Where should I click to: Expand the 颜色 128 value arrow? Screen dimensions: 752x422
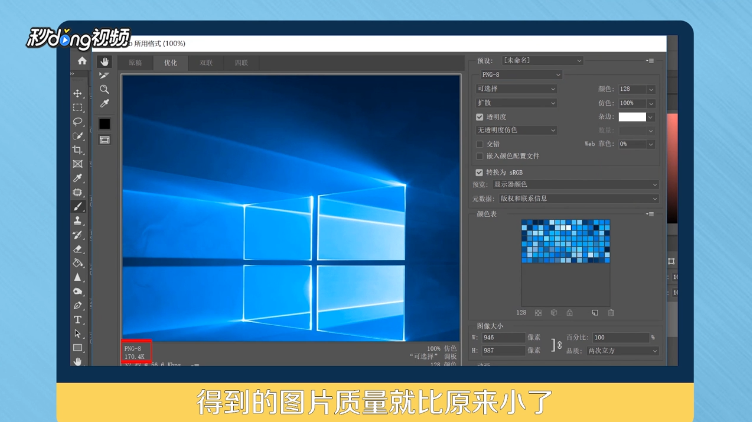pos(651,89)
